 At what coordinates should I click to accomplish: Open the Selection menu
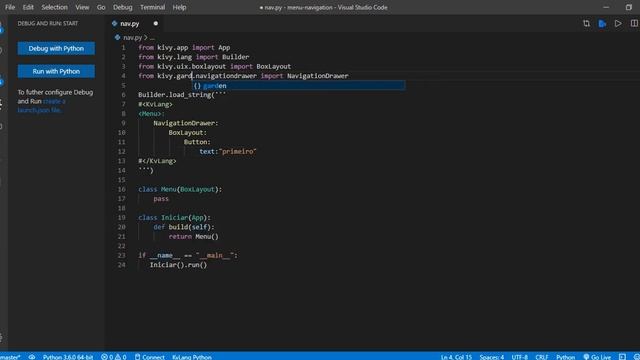(x=54, y=7)
